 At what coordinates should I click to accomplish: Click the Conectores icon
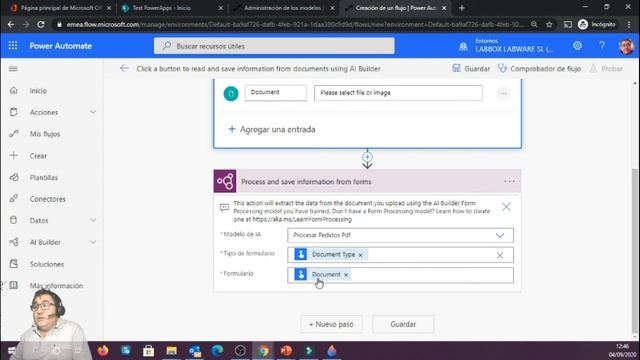point(13,199)
